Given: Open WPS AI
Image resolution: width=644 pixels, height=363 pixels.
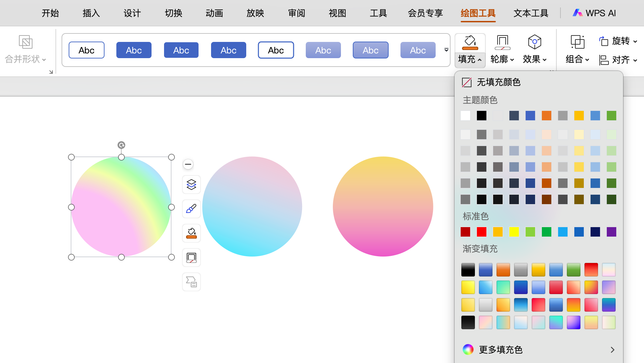Looking at the screenshot, I should 594,13.
